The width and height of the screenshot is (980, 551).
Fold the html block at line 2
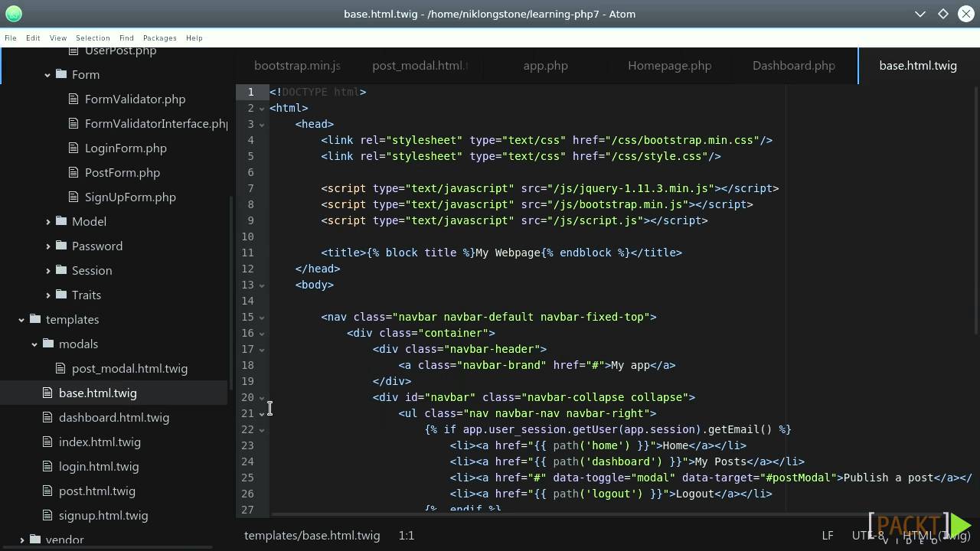click(x=262, y=108)
